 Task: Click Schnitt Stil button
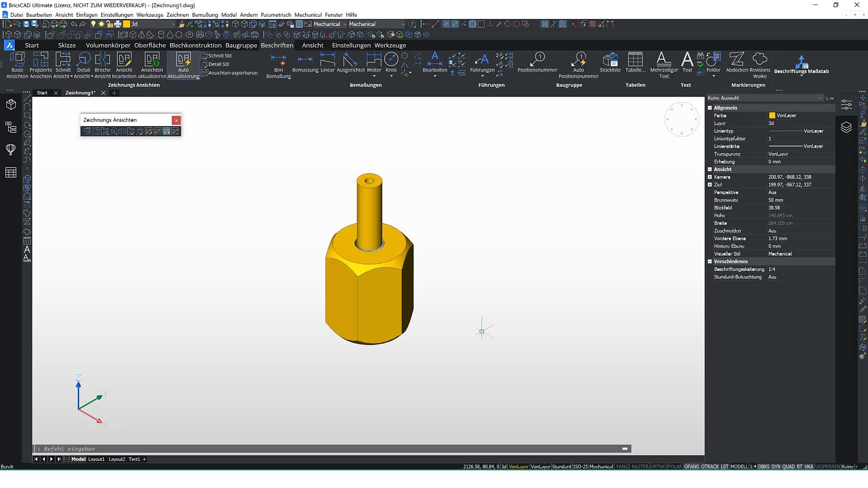[x=216, y=56]
